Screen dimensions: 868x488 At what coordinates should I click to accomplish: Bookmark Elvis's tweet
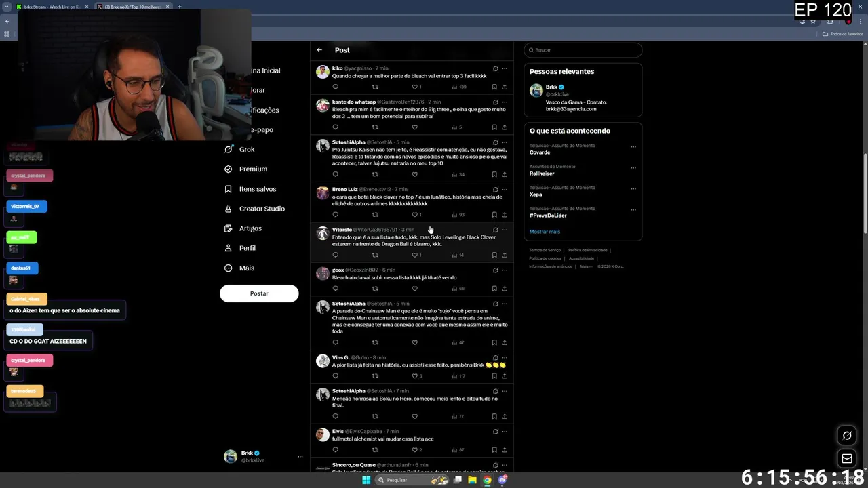point(494,450)
